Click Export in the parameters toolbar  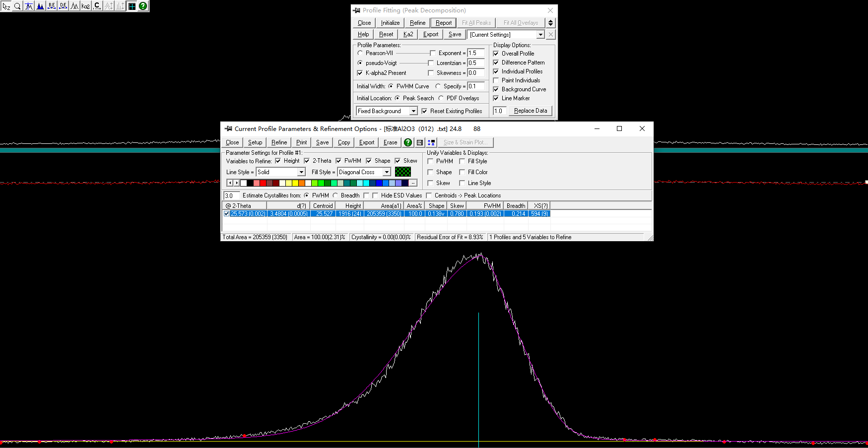367,142
